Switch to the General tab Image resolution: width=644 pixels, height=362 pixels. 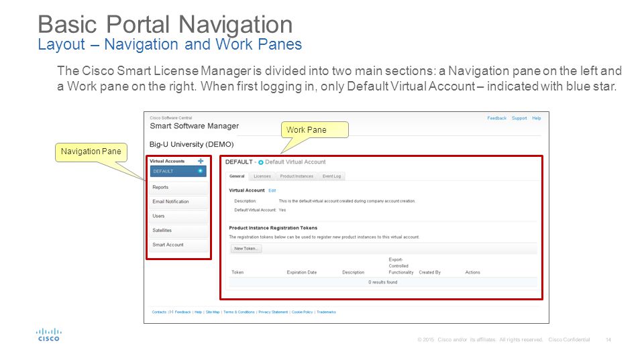237,176
